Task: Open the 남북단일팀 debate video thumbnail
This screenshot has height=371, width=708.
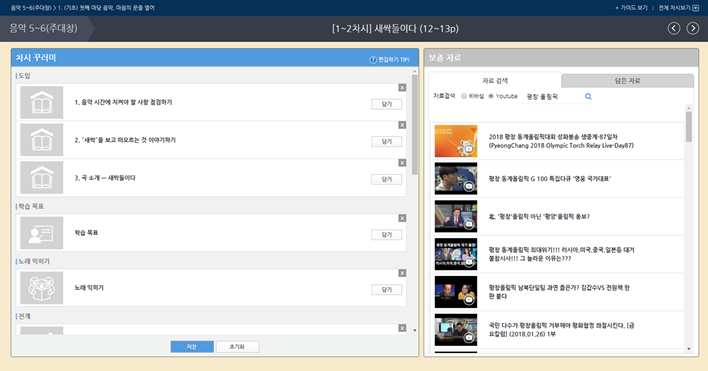Action: pos(456,292)
